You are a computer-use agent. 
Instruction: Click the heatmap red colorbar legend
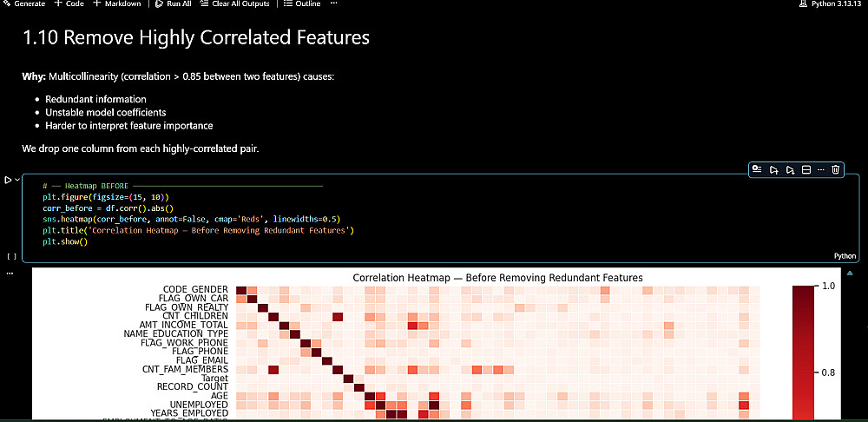pyautogui.click(x=804, y=347)
